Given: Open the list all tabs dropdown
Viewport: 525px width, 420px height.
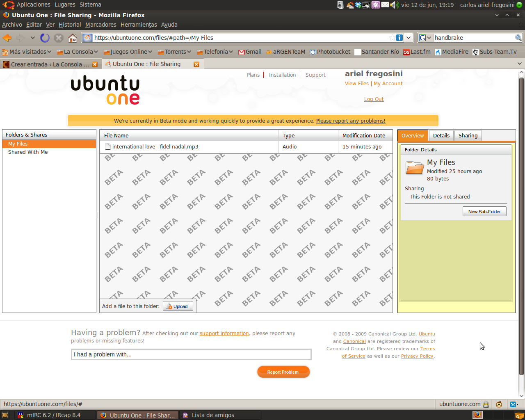Looking at the screenshot, I should coord(520,64).
